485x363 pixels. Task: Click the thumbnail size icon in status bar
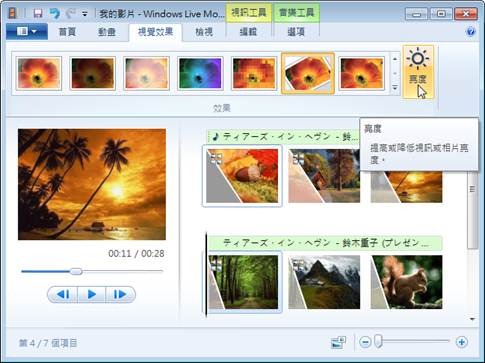click(339, 342)
